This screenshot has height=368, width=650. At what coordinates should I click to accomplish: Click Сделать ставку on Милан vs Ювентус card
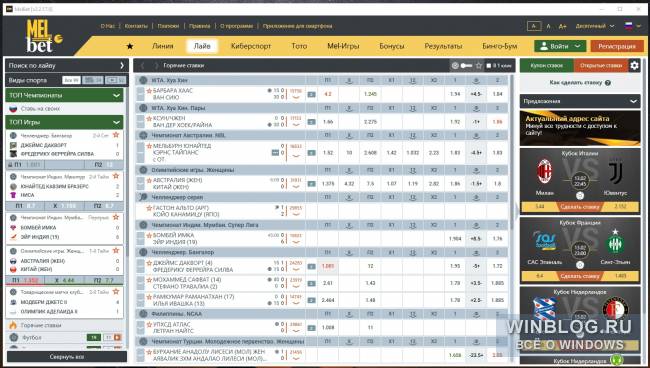point(580,206)
